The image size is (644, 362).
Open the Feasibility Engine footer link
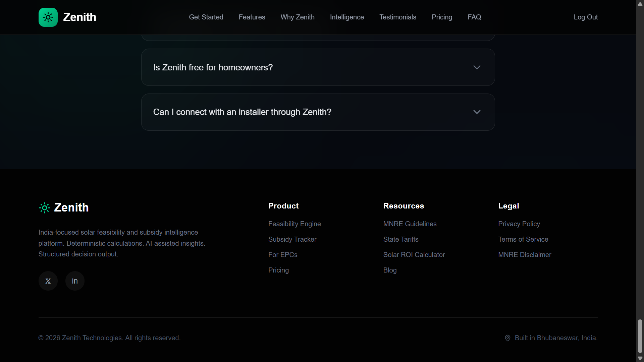click(294, 224)
